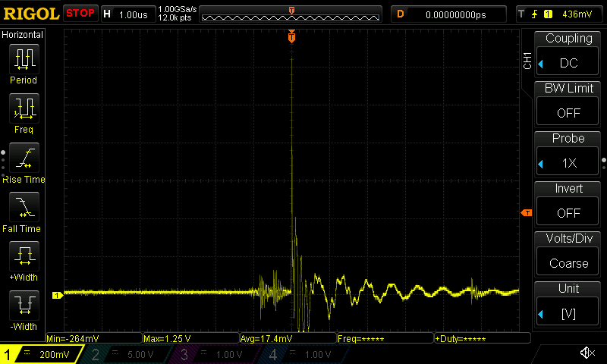Viewport: 607px width, 364px height.
Task: Select channel 1 tab showing 200mV
Action: pos(41,354)
